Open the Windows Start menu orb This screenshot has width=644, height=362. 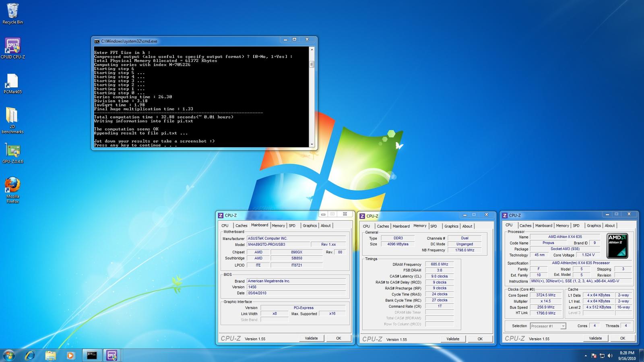click(x=9, y=355)
